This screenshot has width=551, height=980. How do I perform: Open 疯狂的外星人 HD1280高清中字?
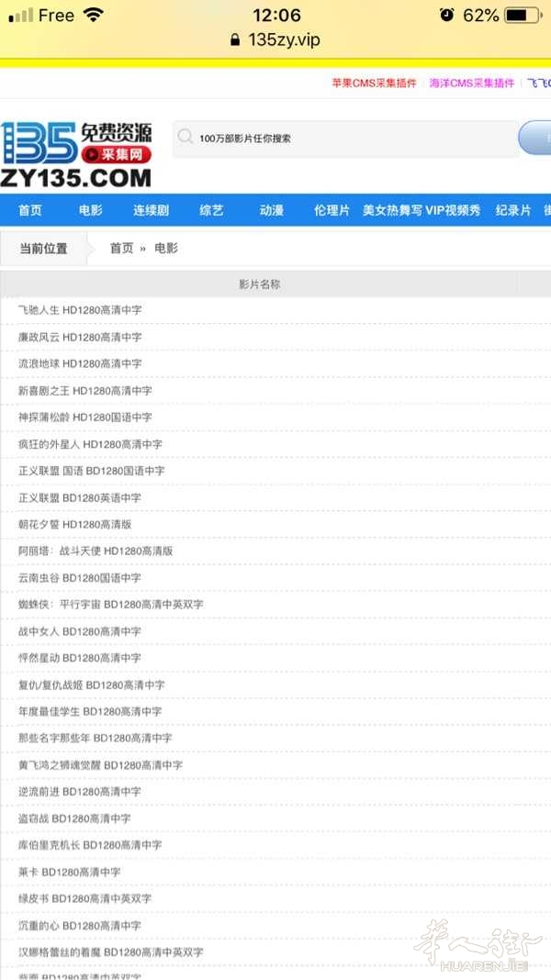[90, 444]
